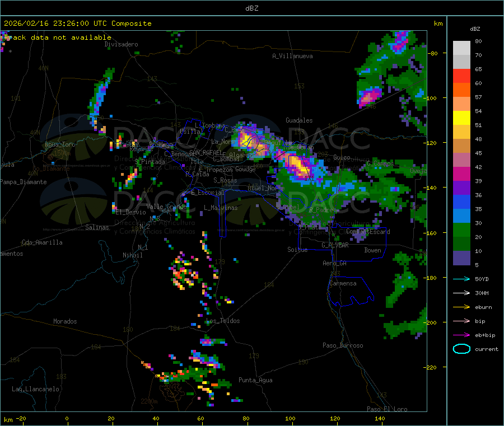Click the 'Punta_Agua' map label
Screen dimensions: 504x426
tap(255, 380)
